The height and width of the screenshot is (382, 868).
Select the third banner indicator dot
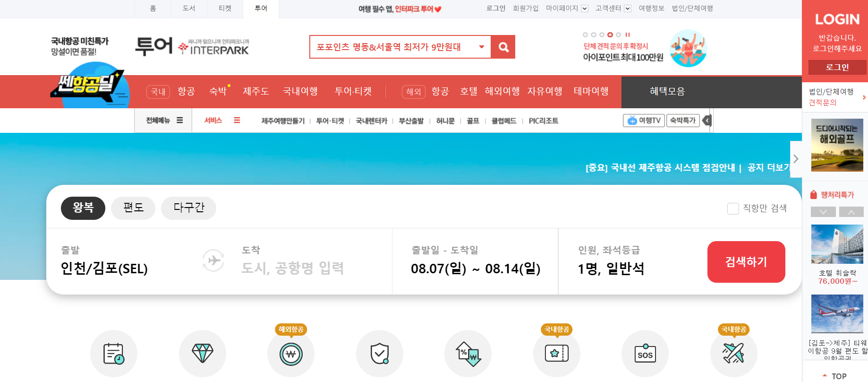(602, 35)
